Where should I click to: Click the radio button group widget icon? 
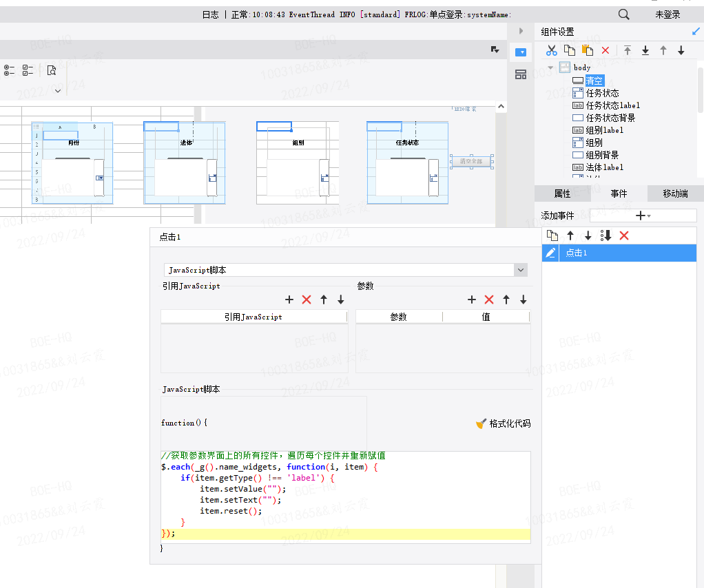(x=9, y=70)
